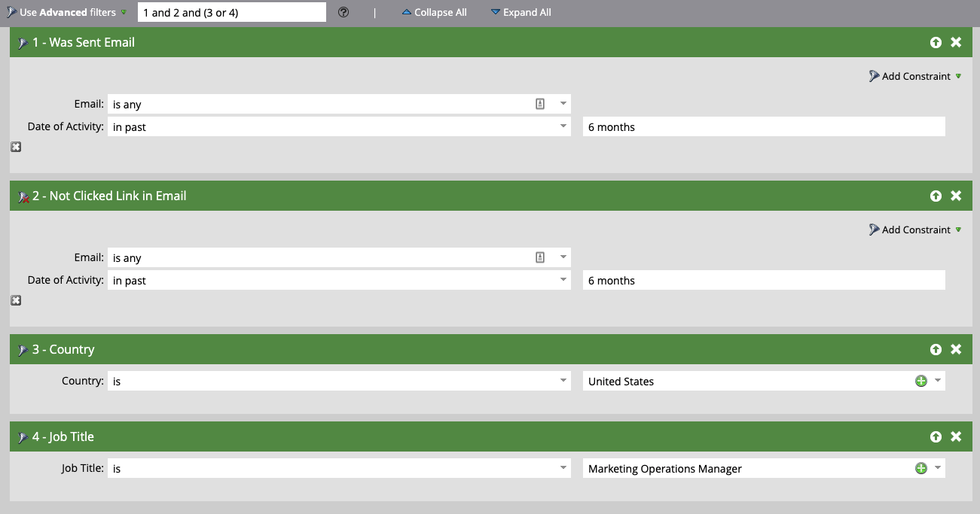
Task: Click the green plus next to United States
Action: tap(920, 381)
